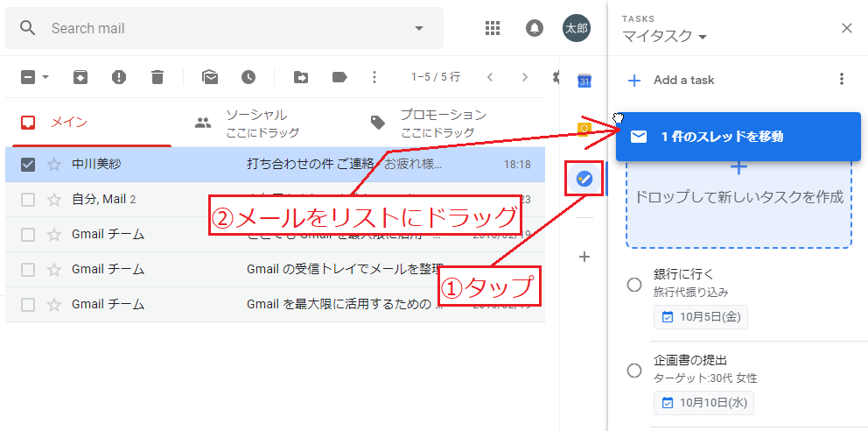868x431 pixels.
Task: Click the Move to folder icon
Action: (x=301, y=78)
